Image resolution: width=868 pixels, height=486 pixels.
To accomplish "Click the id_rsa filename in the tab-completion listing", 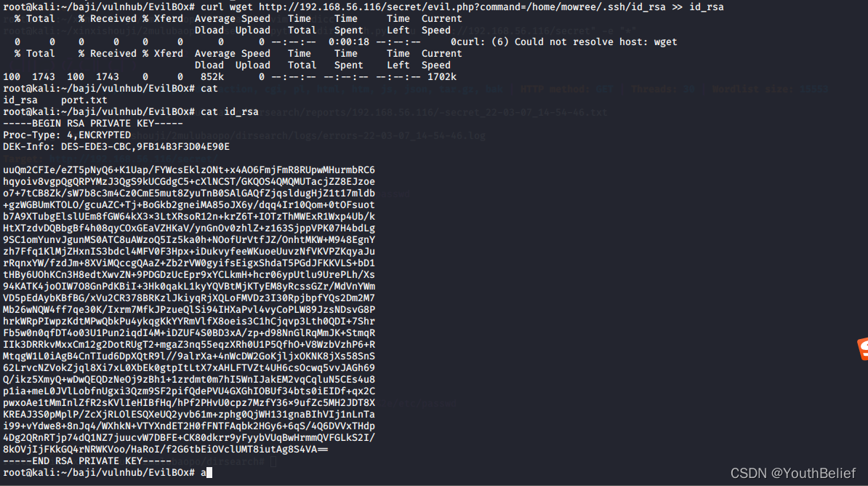I will (20, 100).
